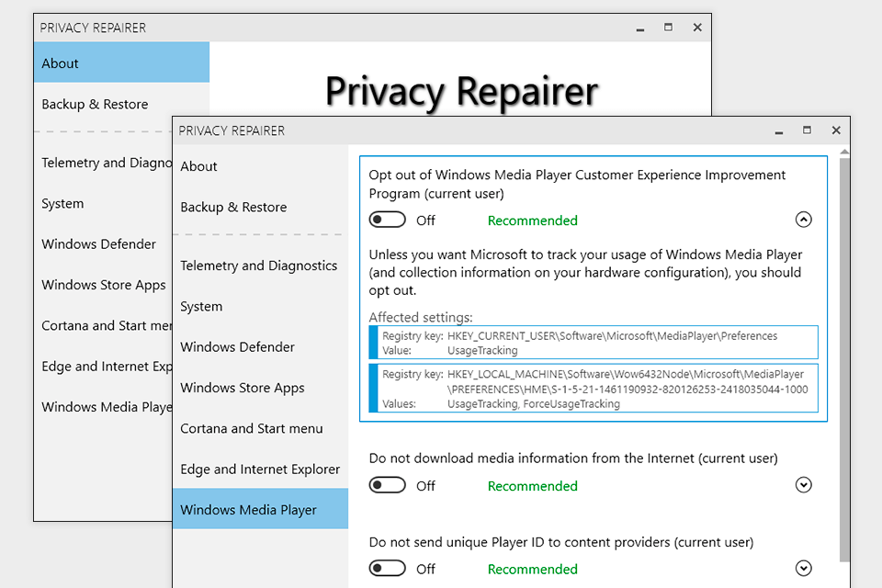Select Telemetry and Diagnostics in front window
882x588 pixels.
point(260,266)
